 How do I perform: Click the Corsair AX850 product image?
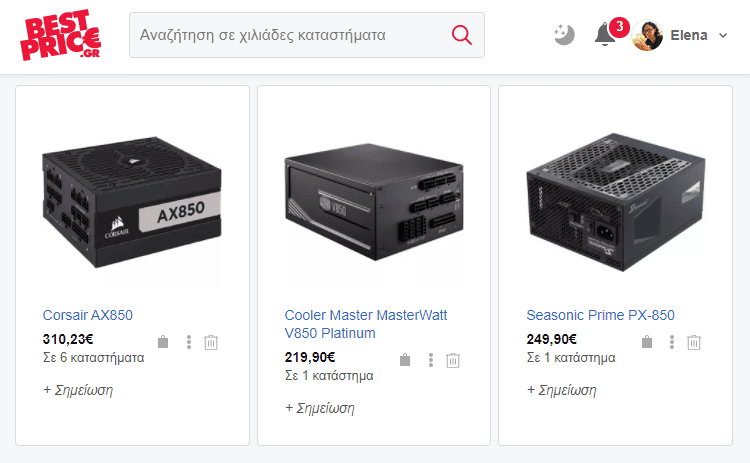[132, 202]
